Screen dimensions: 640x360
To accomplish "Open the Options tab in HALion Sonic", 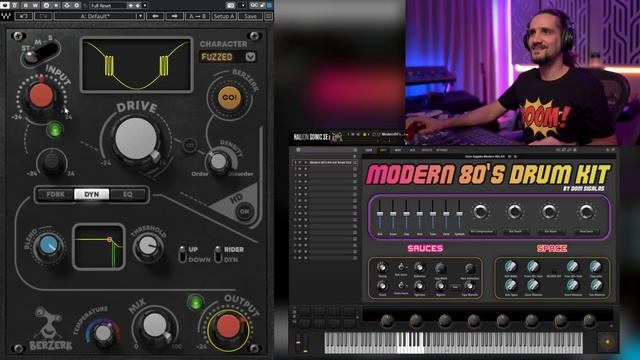I will [442, 150].
